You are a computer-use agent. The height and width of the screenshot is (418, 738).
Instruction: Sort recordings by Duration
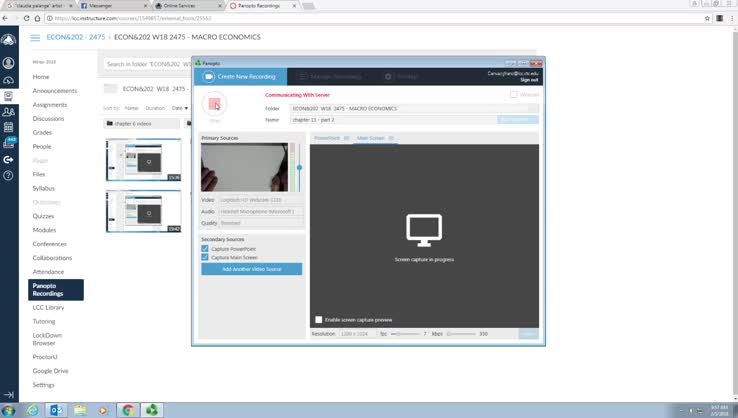click(x=155, y=108)
